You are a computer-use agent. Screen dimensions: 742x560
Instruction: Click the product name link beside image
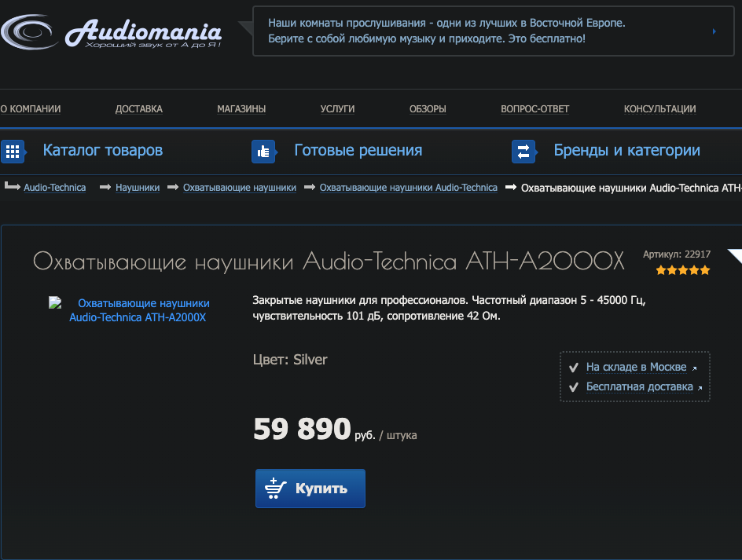pyautogui.click(x=138, y=310)
